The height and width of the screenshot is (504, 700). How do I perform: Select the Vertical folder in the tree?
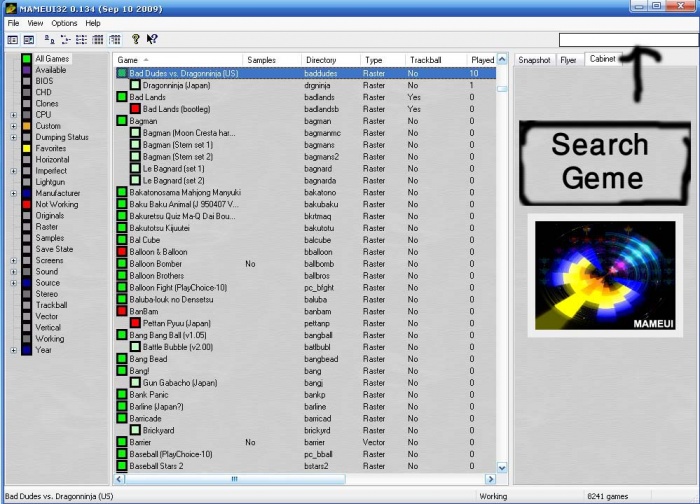48,328
